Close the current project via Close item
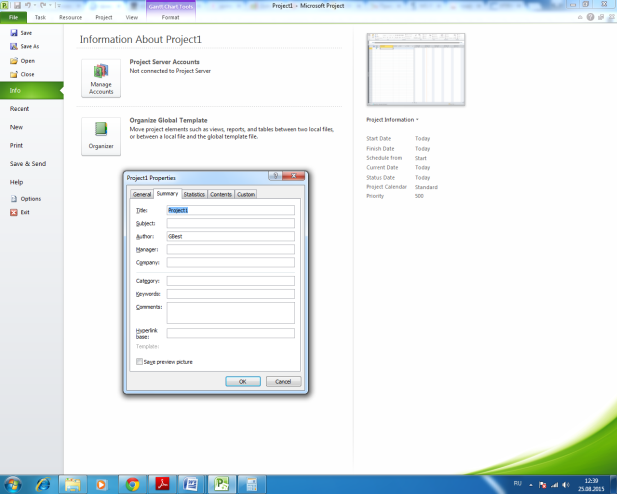This screenshot has width=617, height=494. coord(22,74)
